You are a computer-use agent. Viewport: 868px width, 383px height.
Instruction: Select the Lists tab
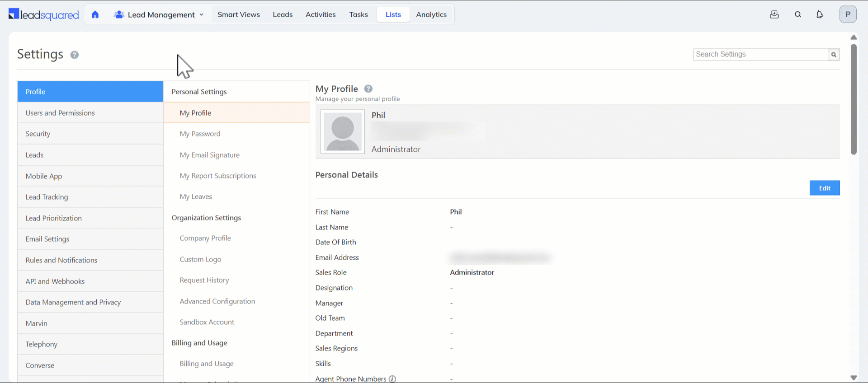click(x=393, y=14)
